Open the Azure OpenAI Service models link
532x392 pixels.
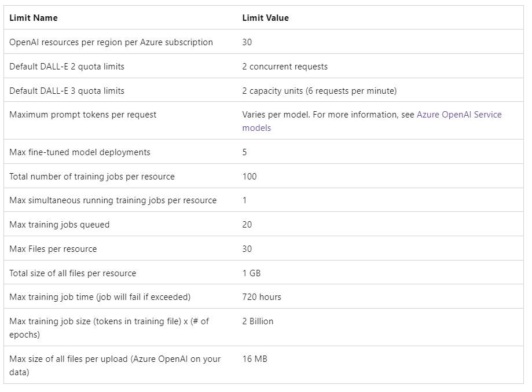458,114
